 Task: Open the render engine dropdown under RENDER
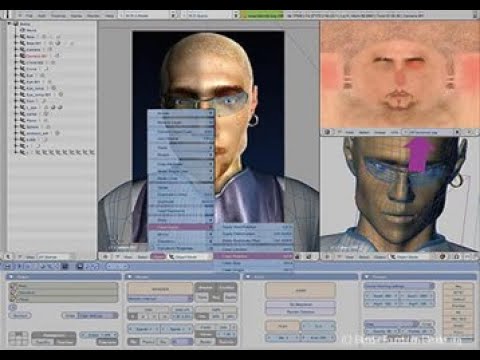(160, 299)
